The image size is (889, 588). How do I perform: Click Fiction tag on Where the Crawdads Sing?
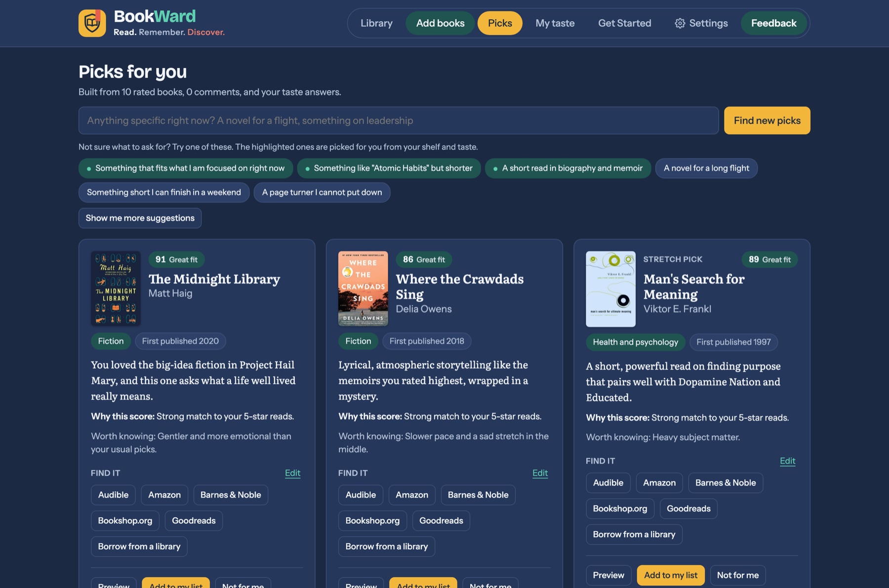click(x=358, y=341)
